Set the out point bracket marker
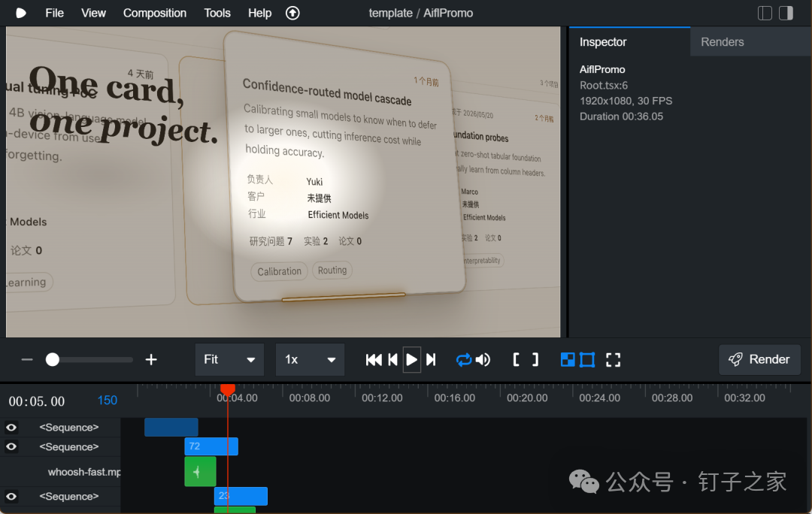Viewport: 812px width, 514px height. [535, 360]
